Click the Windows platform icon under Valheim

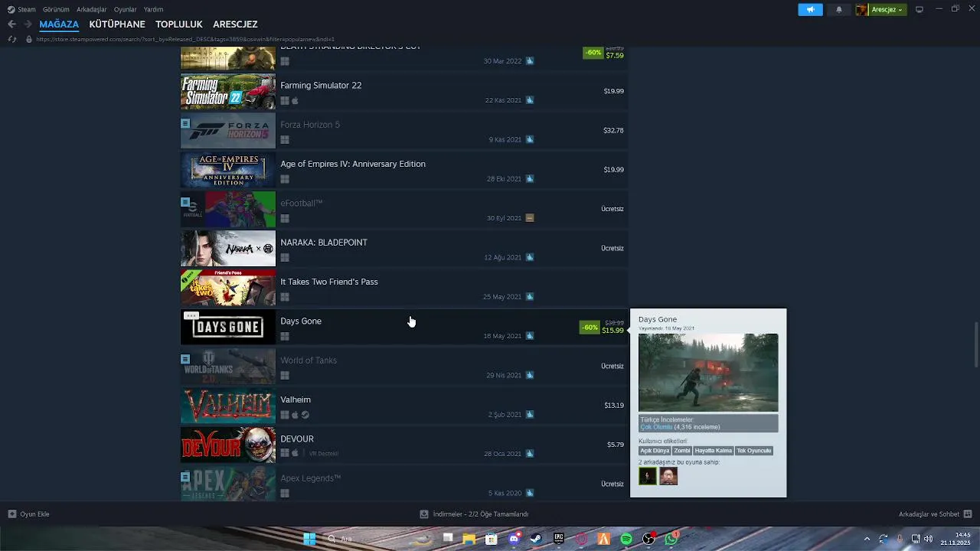[x=285, y=415]
